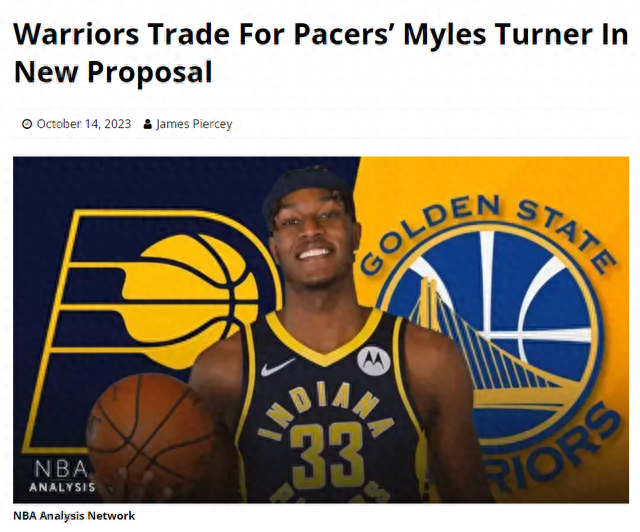
Task: Click the Motorola logo on the jersey
Action: pyautogui.click(x=374, y=360)
